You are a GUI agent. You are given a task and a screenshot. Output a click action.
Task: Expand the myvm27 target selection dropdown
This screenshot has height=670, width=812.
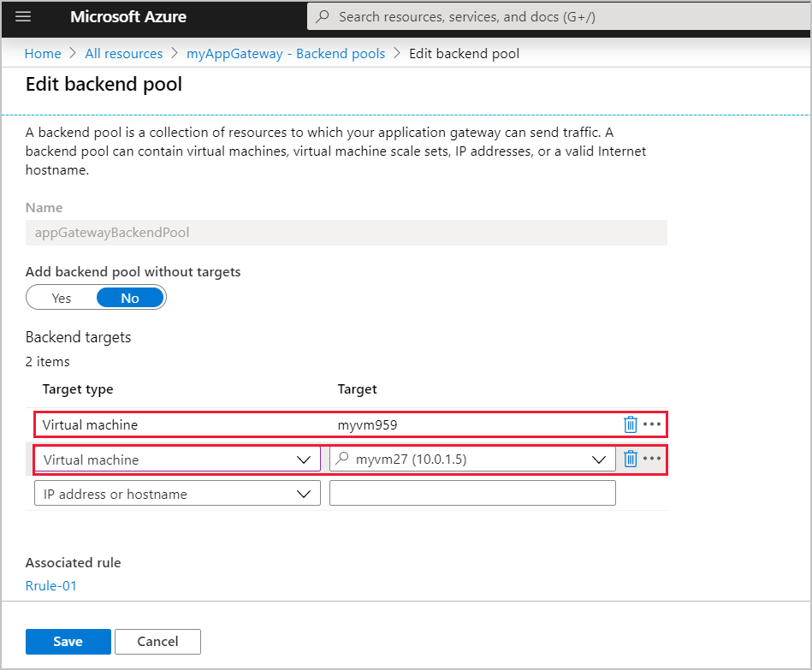point(598,459)
